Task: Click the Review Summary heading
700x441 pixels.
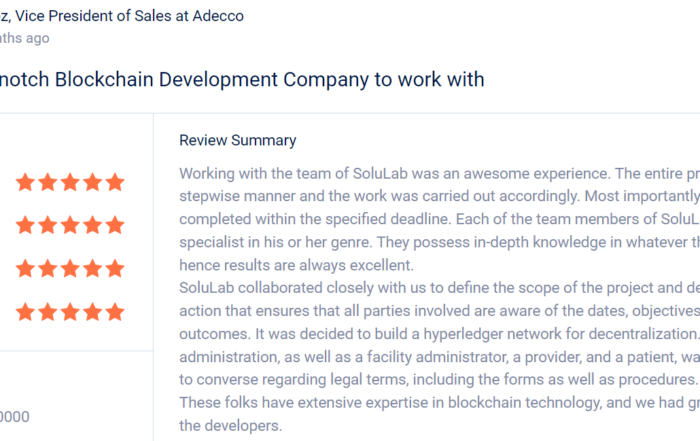Action: tap(238, 140)
